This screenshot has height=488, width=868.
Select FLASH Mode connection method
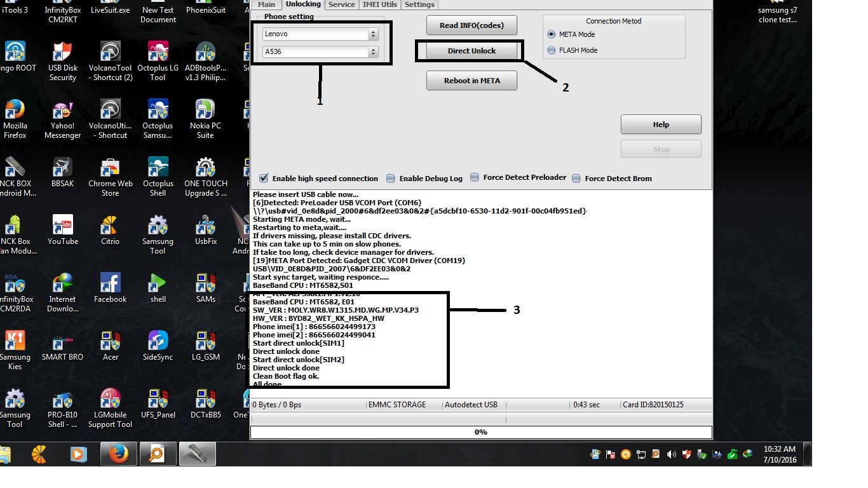click(x=552, y=50)
